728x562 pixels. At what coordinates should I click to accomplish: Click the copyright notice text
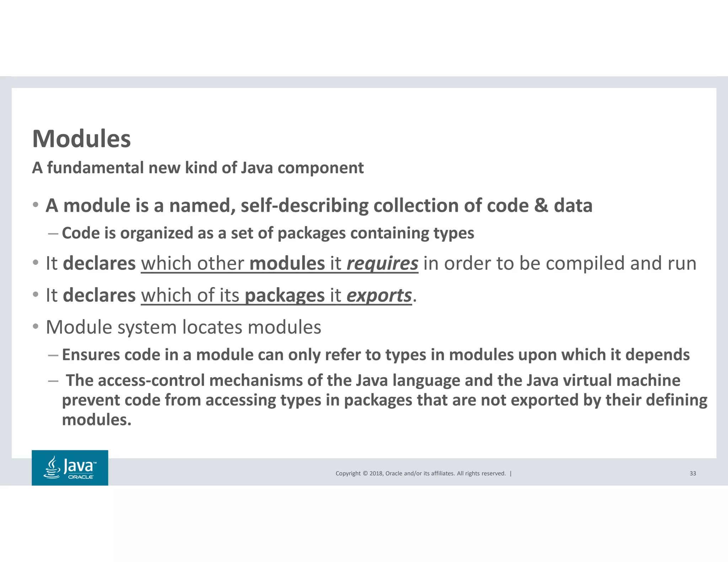coord(421,473)
